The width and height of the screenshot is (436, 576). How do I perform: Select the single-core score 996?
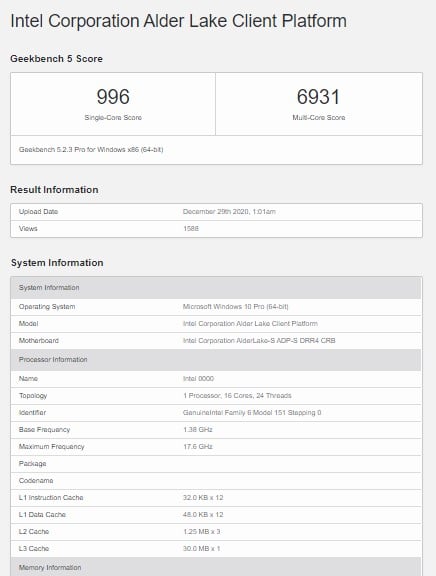tap(113, 97)
